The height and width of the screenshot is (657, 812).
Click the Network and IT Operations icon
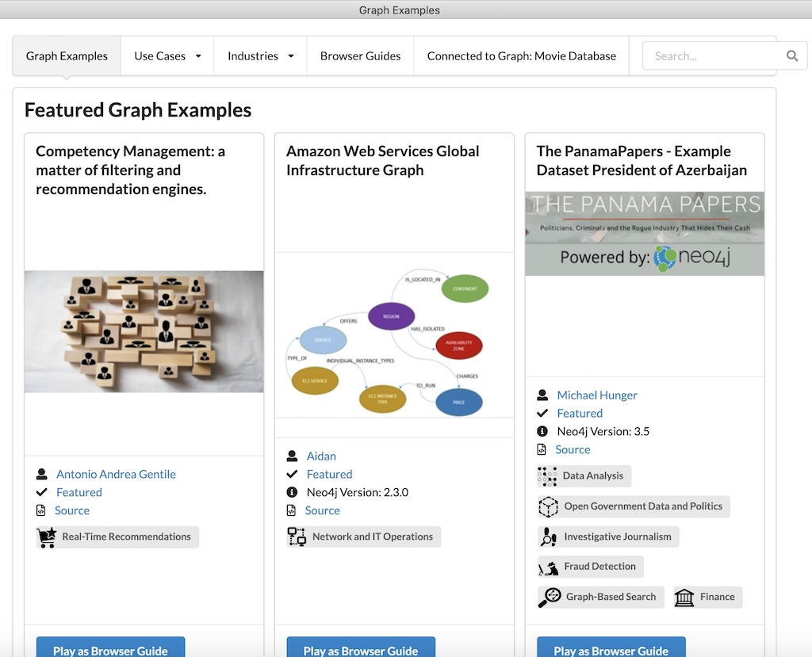297,537
